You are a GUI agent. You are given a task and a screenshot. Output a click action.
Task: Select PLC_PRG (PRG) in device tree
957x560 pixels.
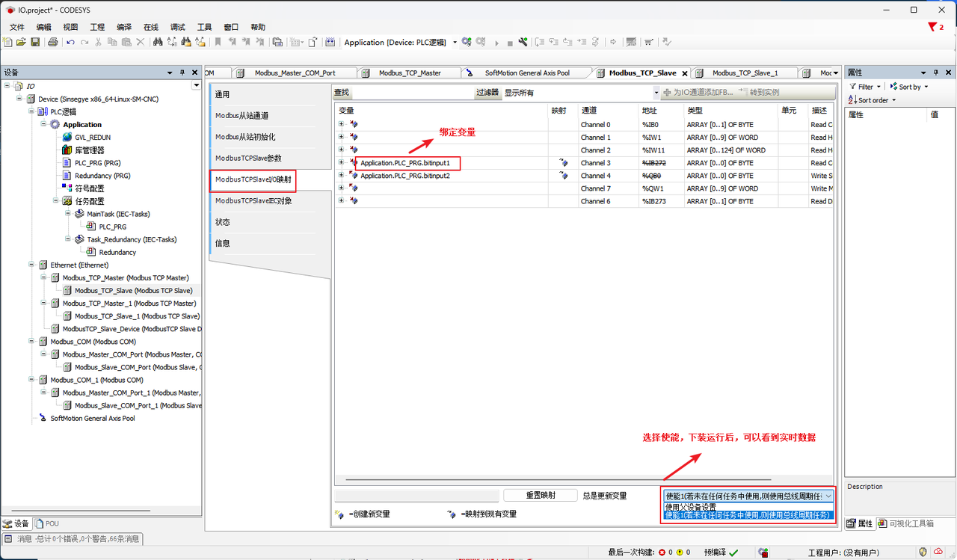point(97,163)
